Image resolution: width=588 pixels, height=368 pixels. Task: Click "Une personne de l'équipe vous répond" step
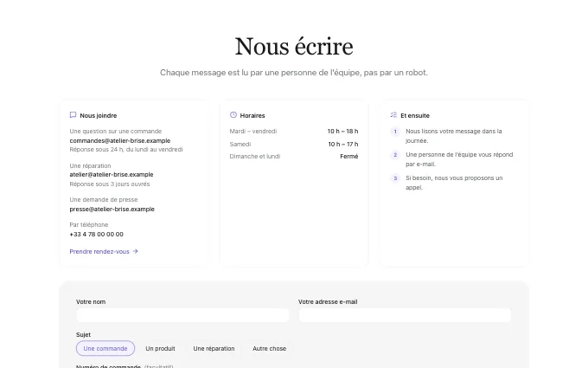(459, 159)
